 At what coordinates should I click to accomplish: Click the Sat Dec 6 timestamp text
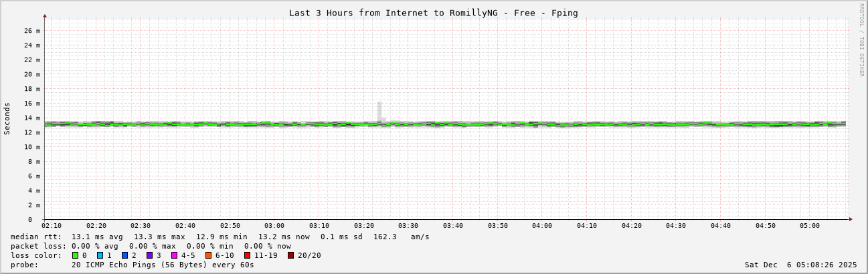(801, 265)
